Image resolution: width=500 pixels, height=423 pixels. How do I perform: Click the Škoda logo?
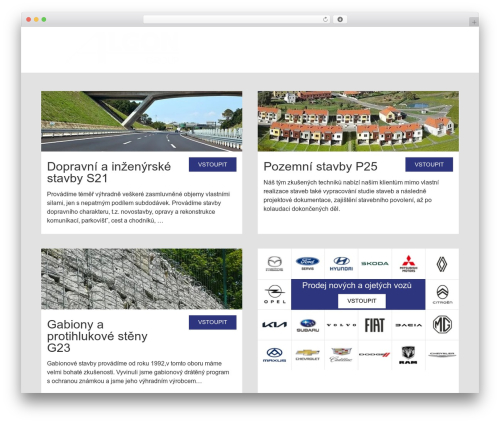pyautogui.click(x=375, y=263)
